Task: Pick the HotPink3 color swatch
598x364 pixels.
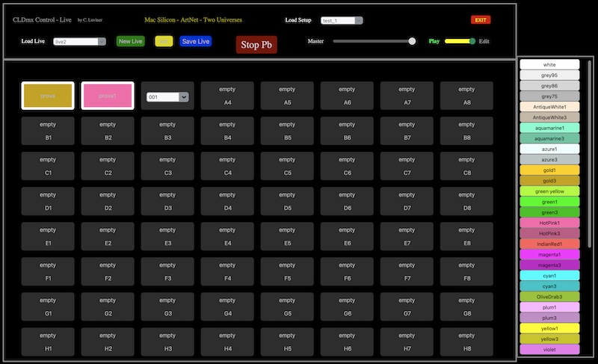Action: [549, 233]
